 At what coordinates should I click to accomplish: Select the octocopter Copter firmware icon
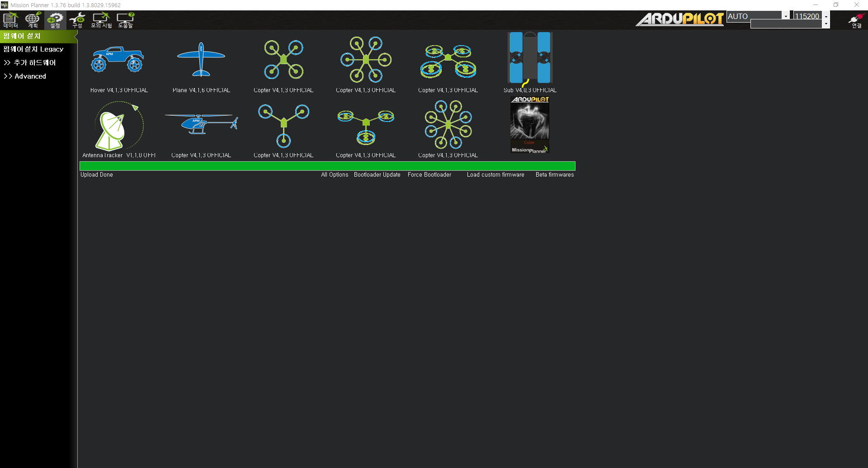[x=448, y=124]
